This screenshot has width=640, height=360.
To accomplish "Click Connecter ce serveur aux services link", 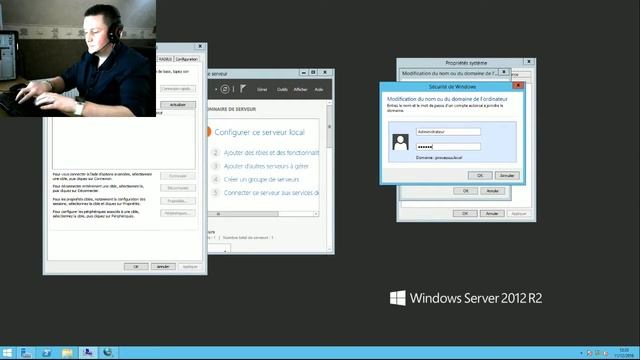I will [271, 193].
